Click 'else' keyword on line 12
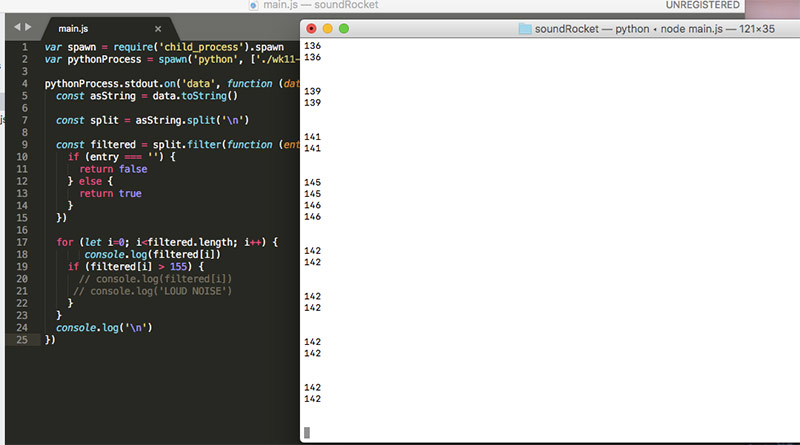 (90, 181)
